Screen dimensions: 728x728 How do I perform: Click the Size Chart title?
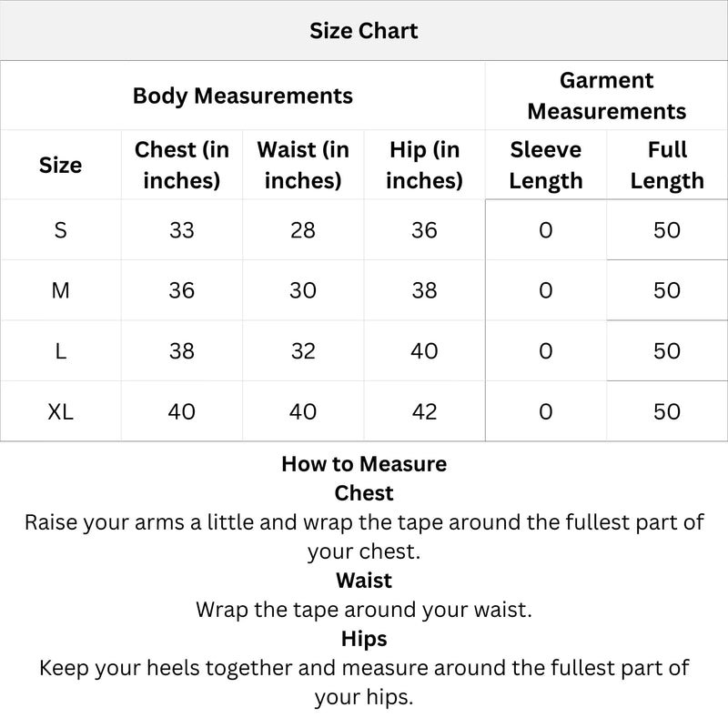coord(363,31)
